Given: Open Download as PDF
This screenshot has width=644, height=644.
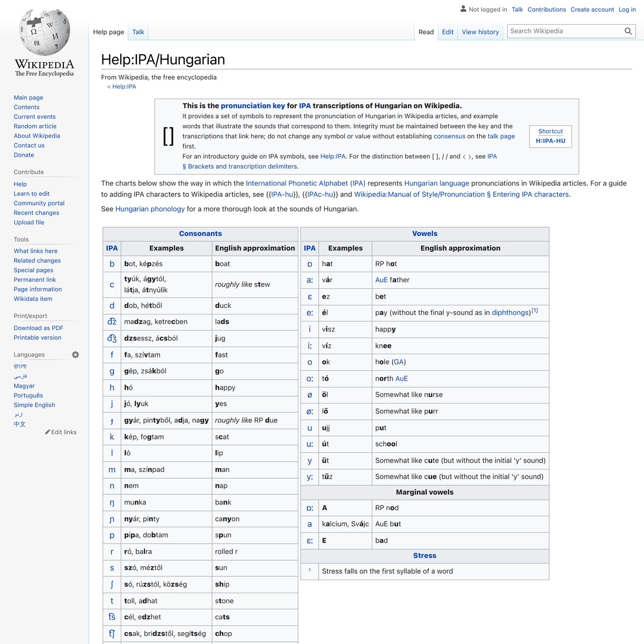Looking at the screenshot, I should (x=38, y=327).
